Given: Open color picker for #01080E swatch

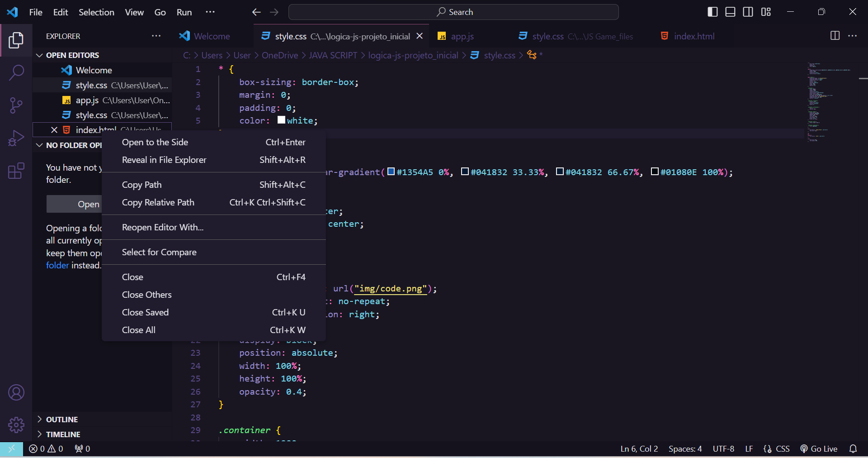Looking at the screenshot, I should pos(655,172).
